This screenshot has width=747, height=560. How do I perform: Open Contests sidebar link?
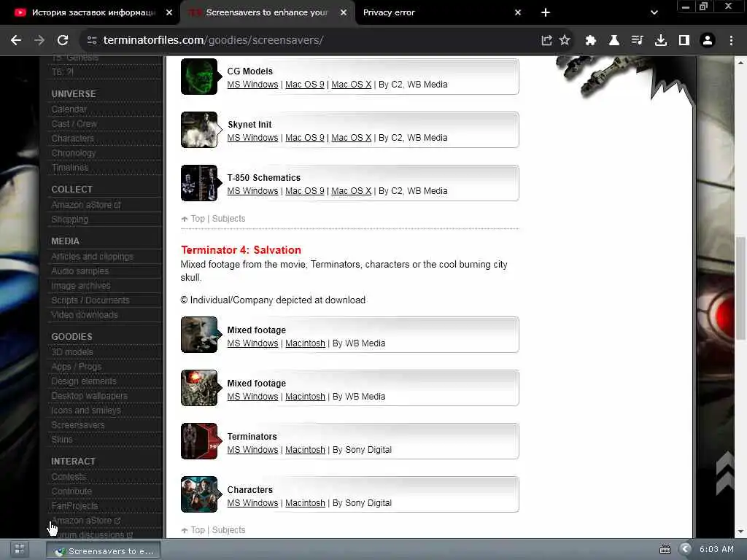coord(69,477)
